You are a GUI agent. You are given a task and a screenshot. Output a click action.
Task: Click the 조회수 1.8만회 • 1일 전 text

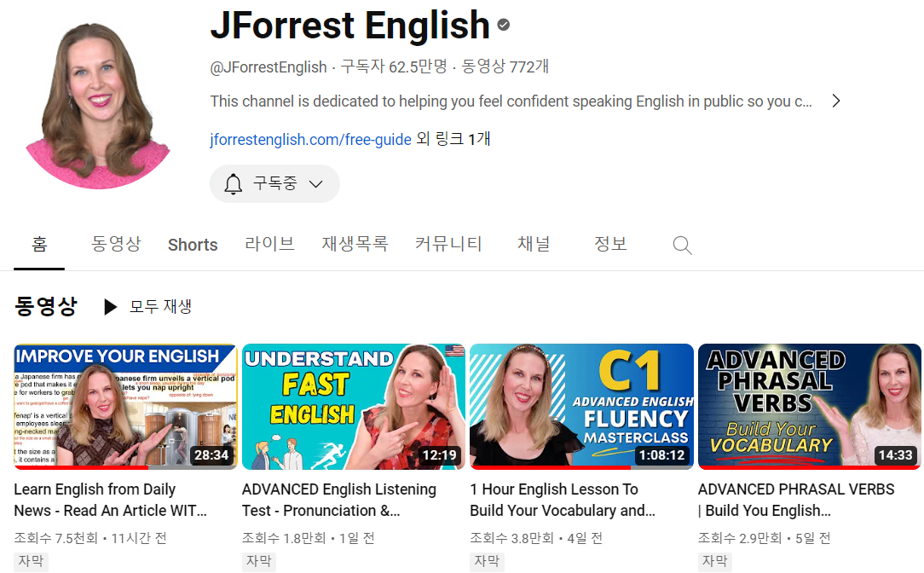click(x=309, y=538)
